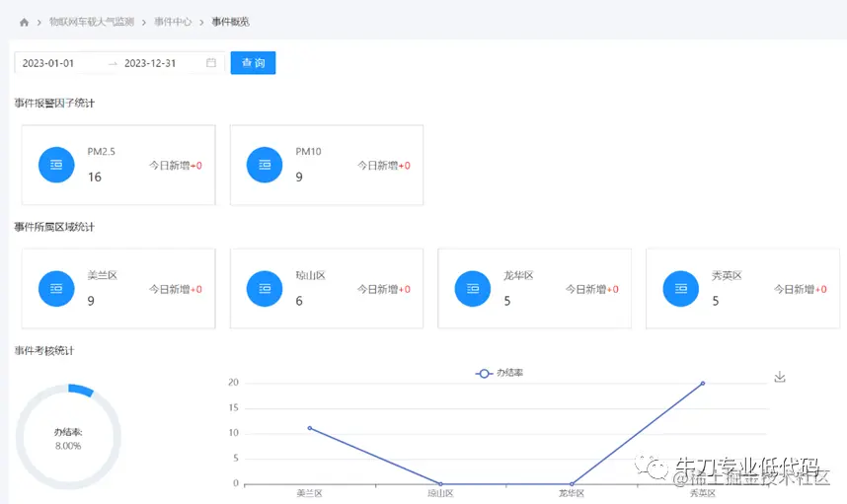Click the 事件考核统计 section heading
This screenshot has width=847, height=504.
point(43,351)
